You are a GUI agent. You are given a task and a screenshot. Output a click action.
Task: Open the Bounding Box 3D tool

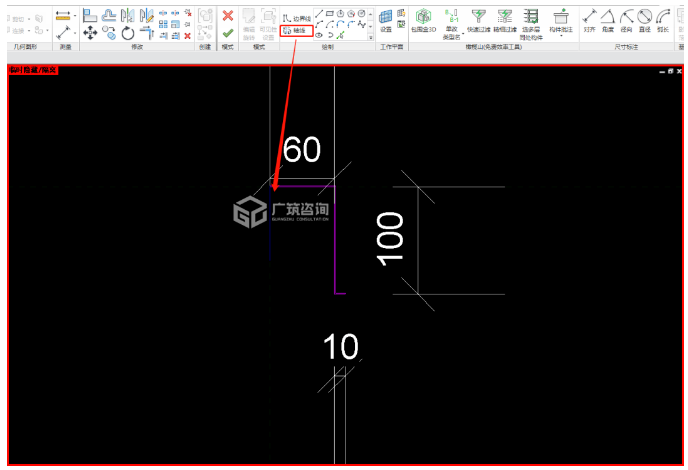pyautogui.click(x=423, y=21)
